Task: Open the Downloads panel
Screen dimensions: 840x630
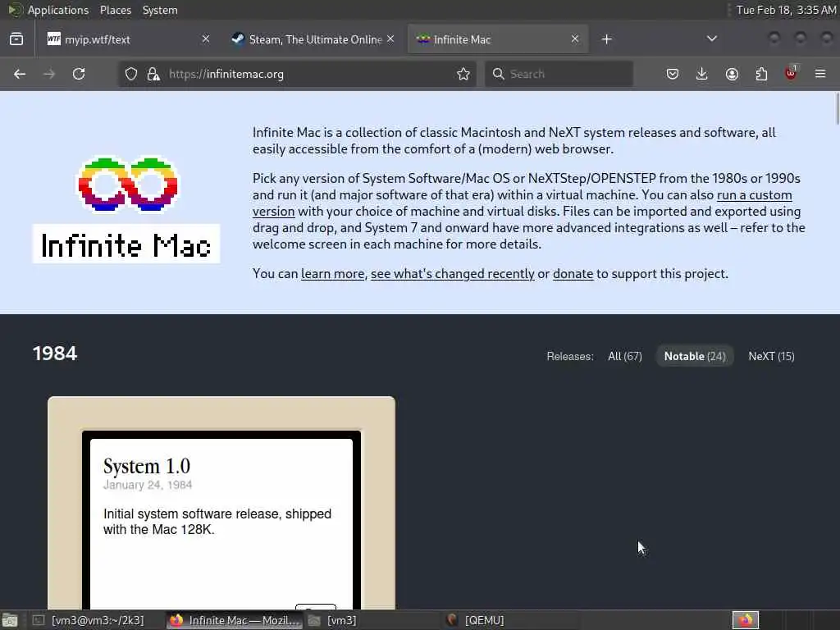Action: coord(702,74)
